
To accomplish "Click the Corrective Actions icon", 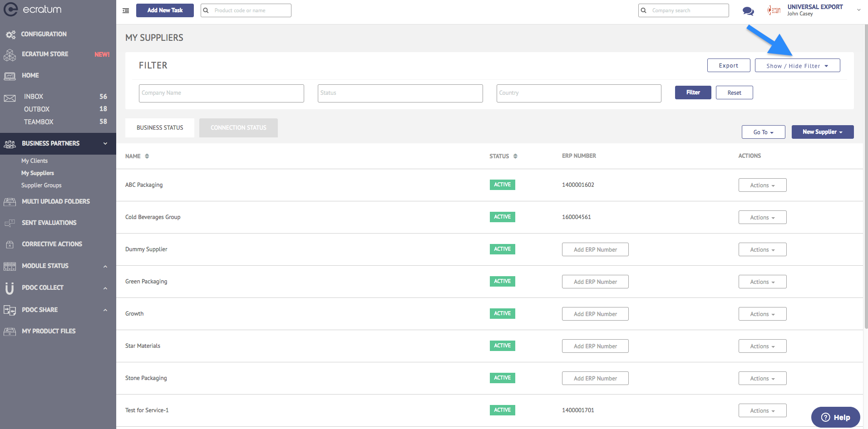I will click(x=10, y=244).
